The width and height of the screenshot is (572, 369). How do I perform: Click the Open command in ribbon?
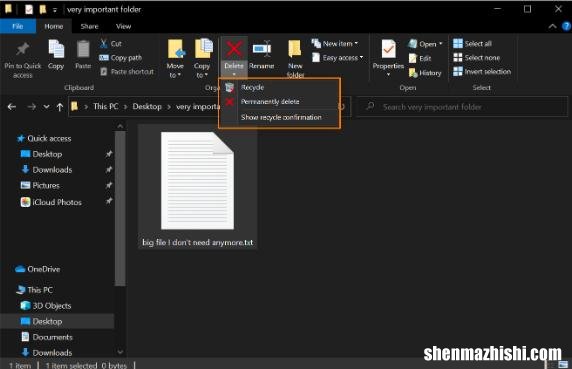click(422, 44)
